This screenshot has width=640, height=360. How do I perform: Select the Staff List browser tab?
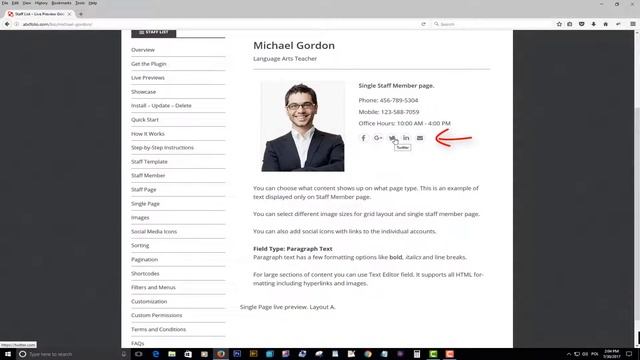click(x=40, y=14)
